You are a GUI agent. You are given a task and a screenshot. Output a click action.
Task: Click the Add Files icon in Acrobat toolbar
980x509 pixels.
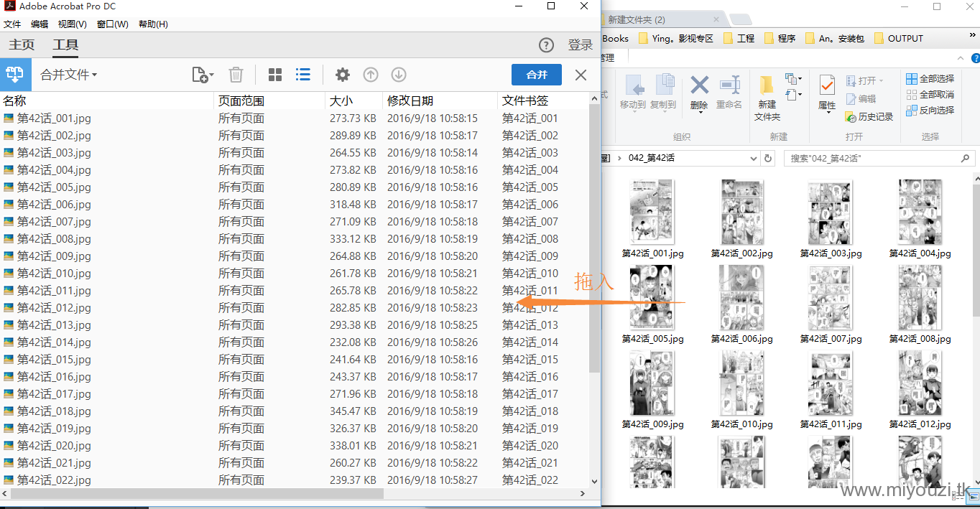pyautogui.click(x=203, y=75)
